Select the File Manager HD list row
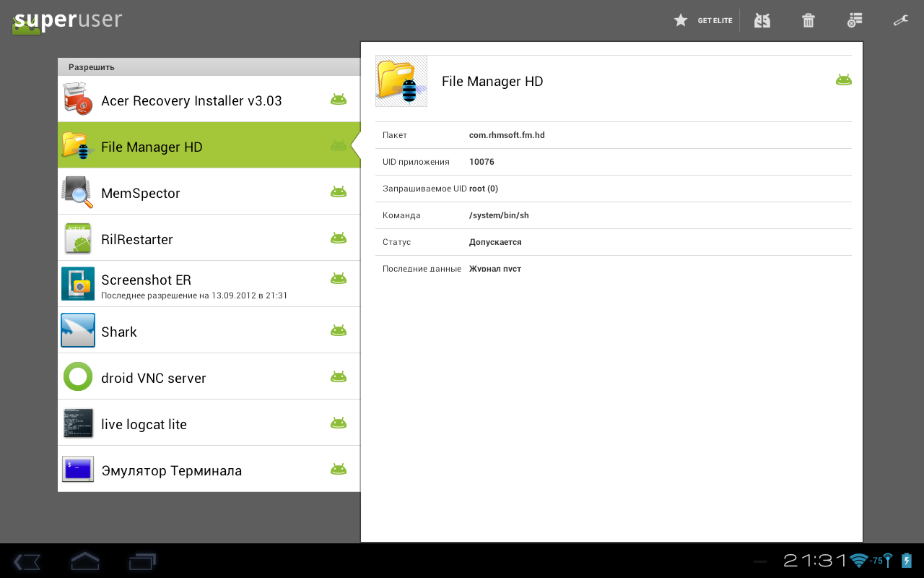The image size is (924, 578). pyautogui.click(x=209, y=145)
